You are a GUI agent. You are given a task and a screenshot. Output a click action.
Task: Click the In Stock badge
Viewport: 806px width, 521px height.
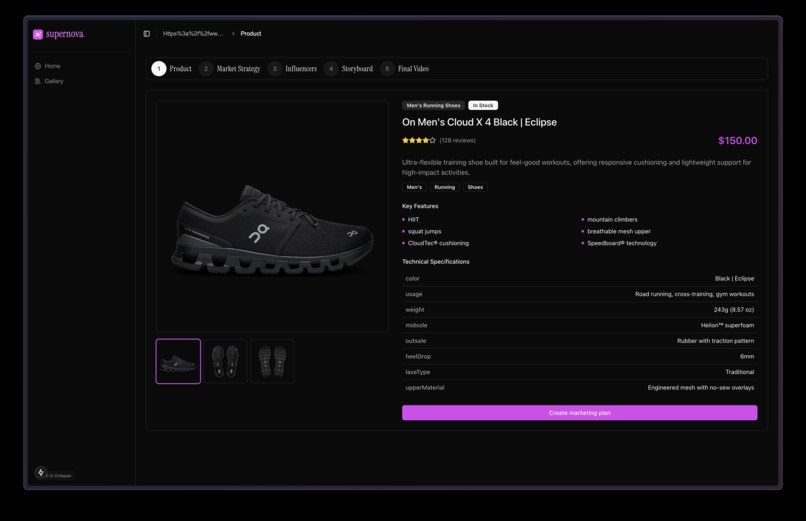pyautogui.click(x=483, y=105)
